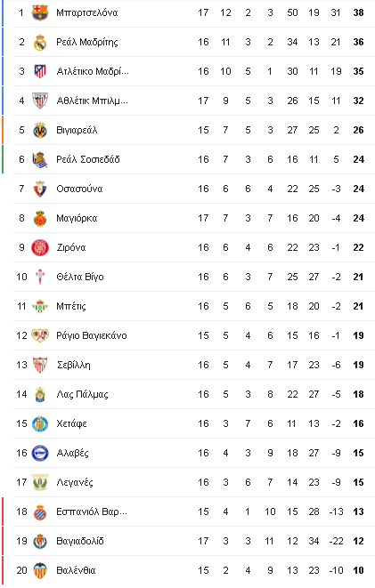
Task: Open the Λας Πάλμας team link
Action: pyautogui.click(x=83, y=394)
